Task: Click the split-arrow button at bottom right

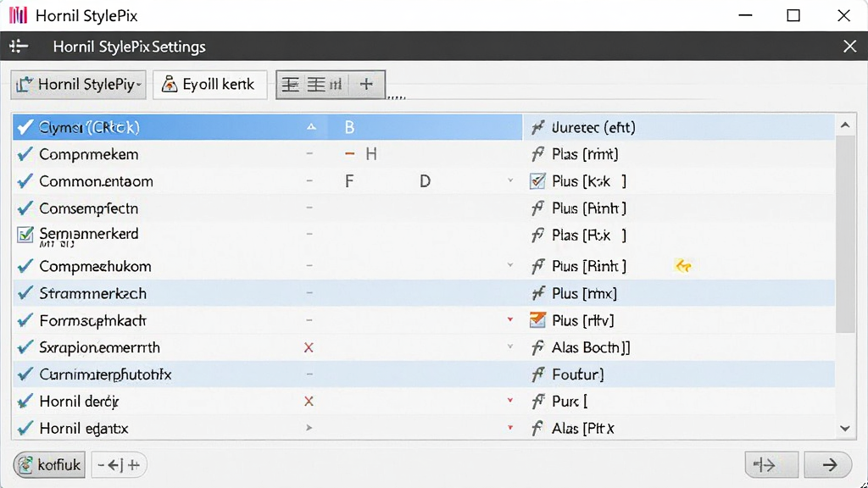Action: point(771,465)
